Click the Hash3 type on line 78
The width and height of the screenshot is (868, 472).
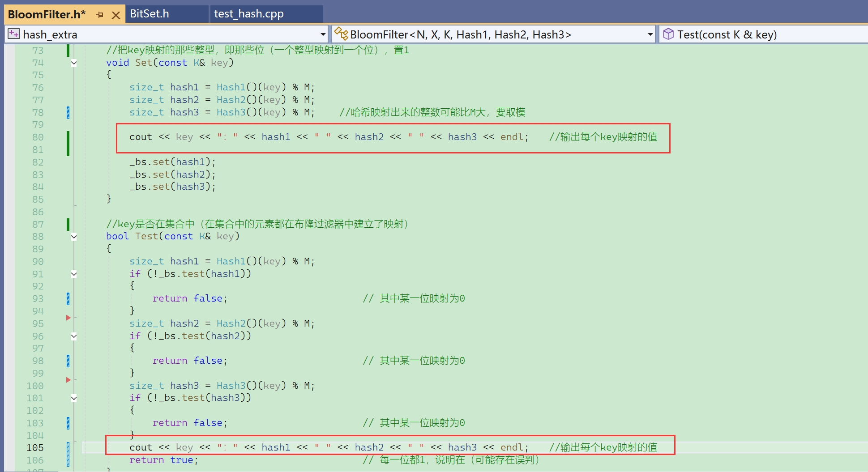(x=231, y=112)
